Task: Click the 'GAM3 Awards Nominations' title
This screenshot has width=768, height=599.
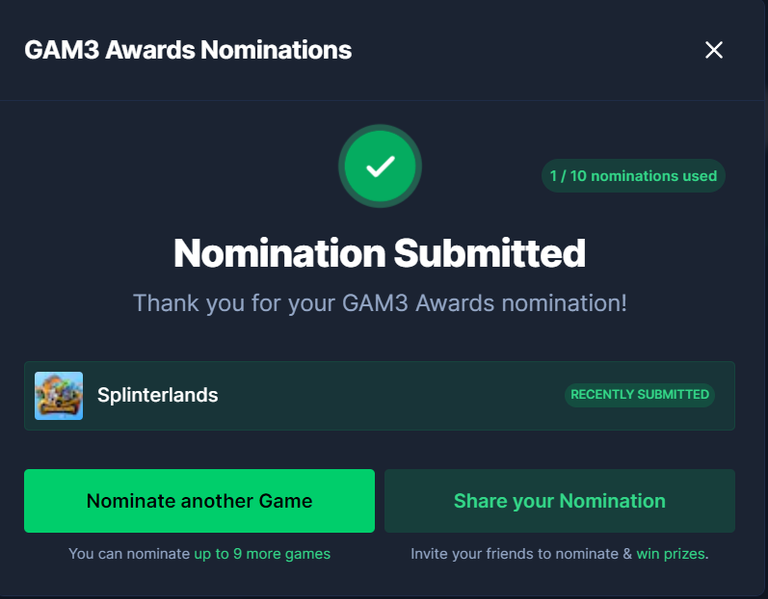Action: 188,50
